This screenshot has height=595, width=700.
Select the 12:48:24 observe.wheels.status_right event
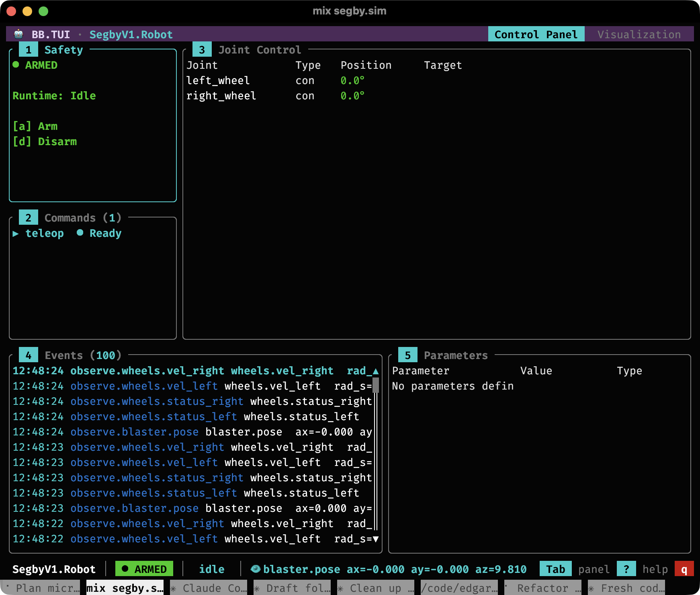[x=192, y=401]
